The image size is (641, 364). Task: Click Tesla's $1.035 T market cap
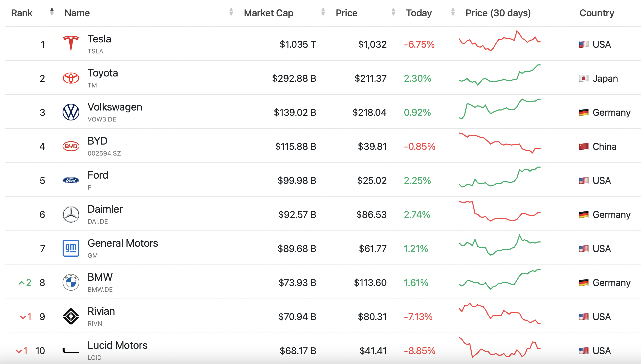(x=298, y=45)
